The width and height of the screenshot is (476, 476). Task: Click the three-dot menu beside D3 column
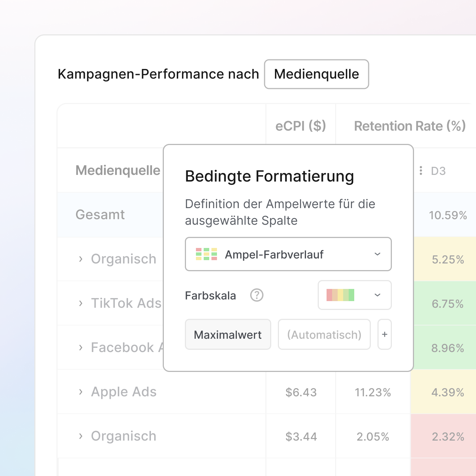pos(421,170)
